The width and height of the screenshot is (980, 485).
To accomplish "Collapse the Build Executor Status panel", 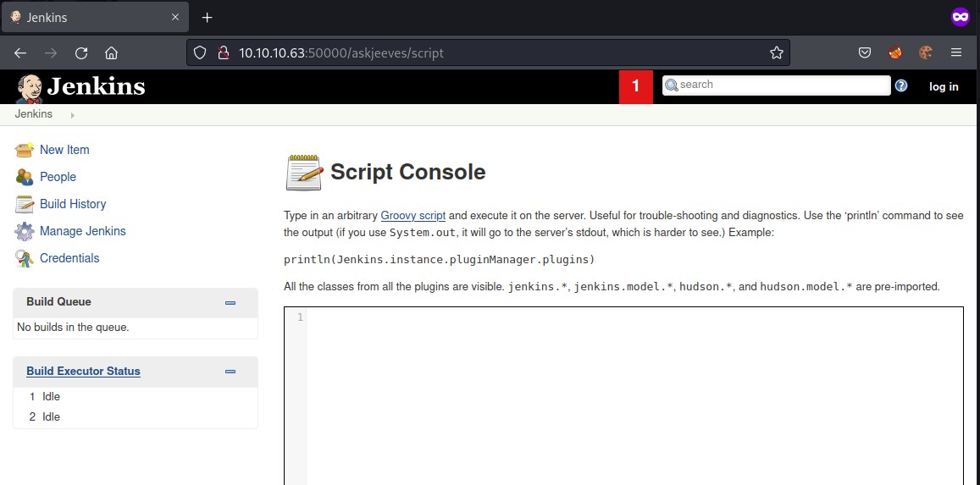I will click(230, 372).
